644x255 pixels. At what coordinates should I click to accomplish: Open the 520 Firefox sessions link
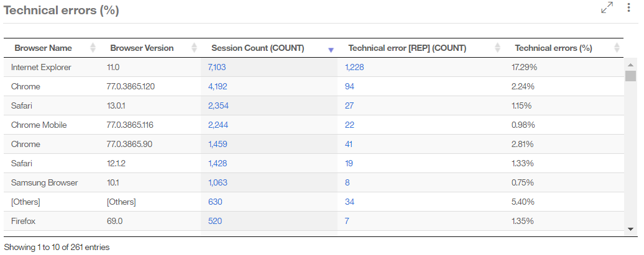coord(214,221)
